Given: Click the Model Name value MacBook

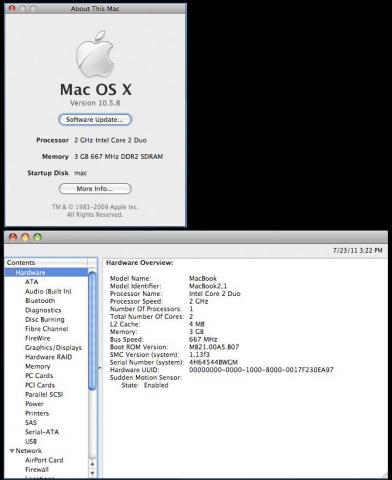Looking at the screenshot, I should pyautogui.click(x=203, y=278).
